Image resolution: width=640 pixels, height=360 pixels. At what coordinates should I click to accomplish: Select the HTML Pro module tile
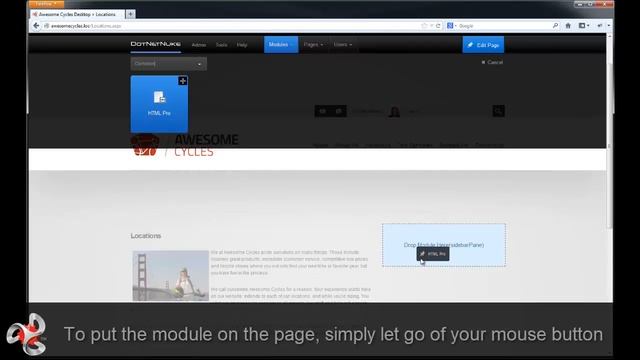pos(159,104)
